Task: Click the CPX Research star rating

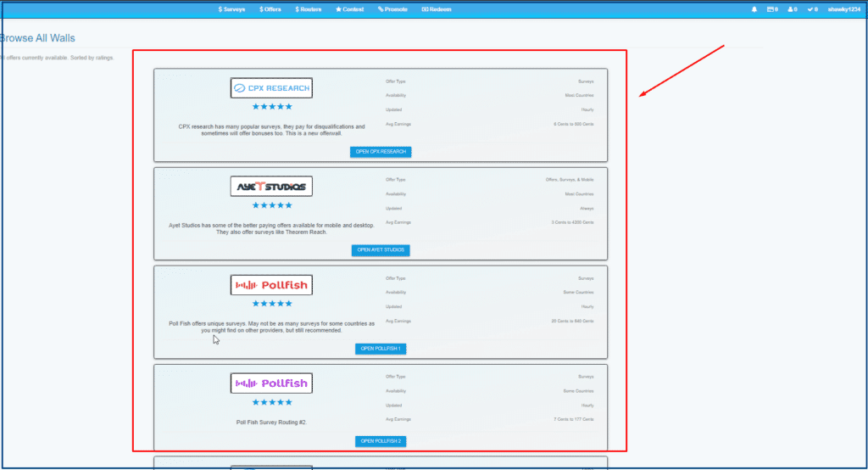Action: (271, 107)
